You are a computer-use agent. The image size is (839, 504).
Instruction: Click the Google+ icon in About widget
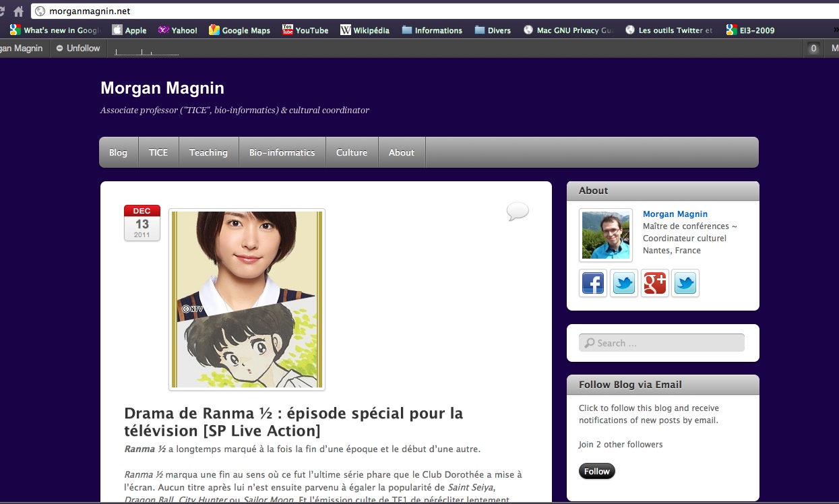coord(654,284)
